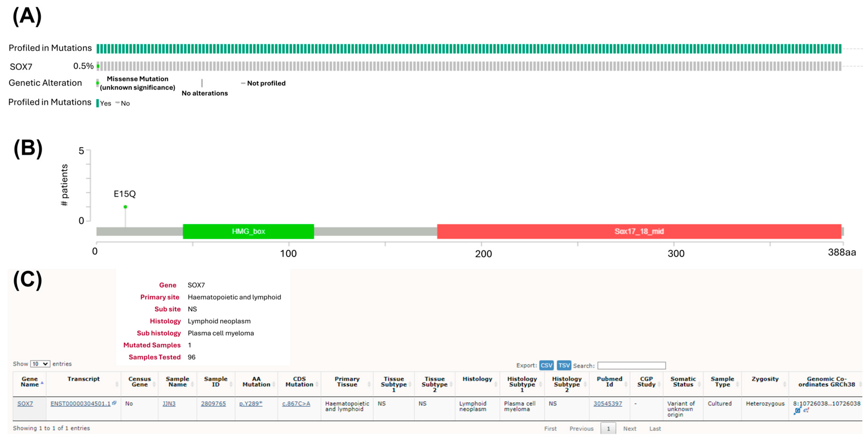Image resolution: width=868 pixels, height=442 pixels.
Task: Sort table by Gene Name arrow
Action: (42, 383)
